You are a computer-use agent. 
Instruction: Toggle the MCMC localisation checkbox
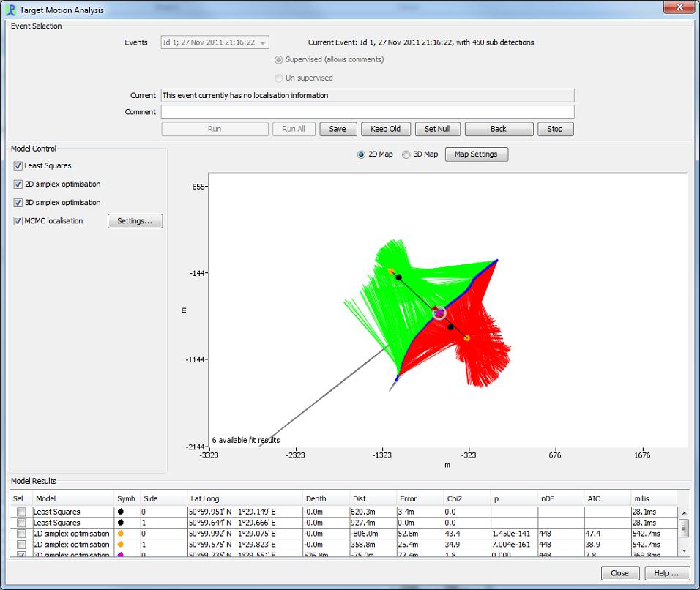click(18, 221)
